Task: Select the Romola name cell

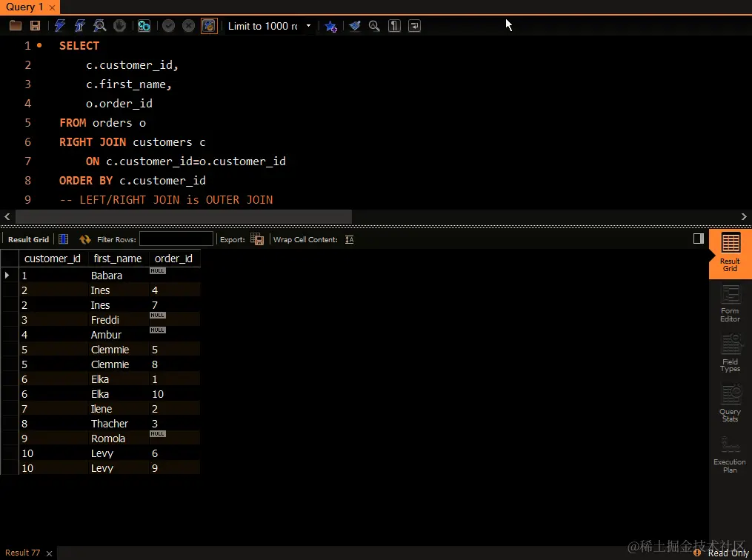Action: tap(119, 439)
